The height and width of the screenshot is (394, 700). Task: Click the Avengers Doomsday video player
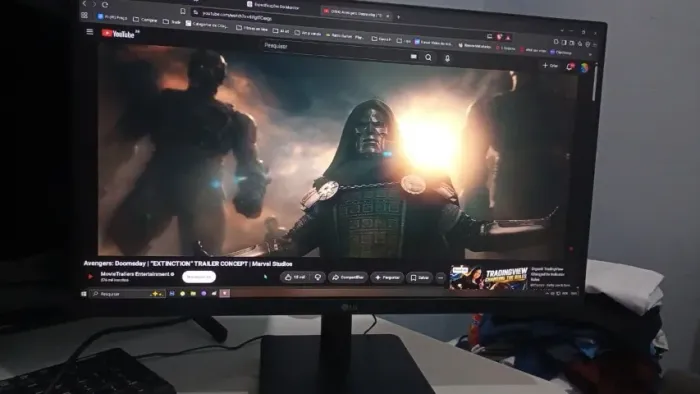(335, 152)
